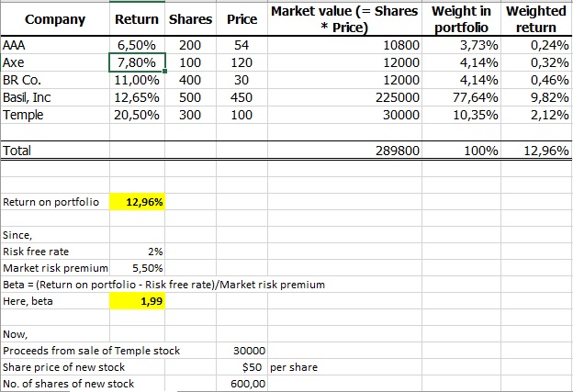
Task: Select the BR Co. shares cell 400
Action: tap(191, 80)
